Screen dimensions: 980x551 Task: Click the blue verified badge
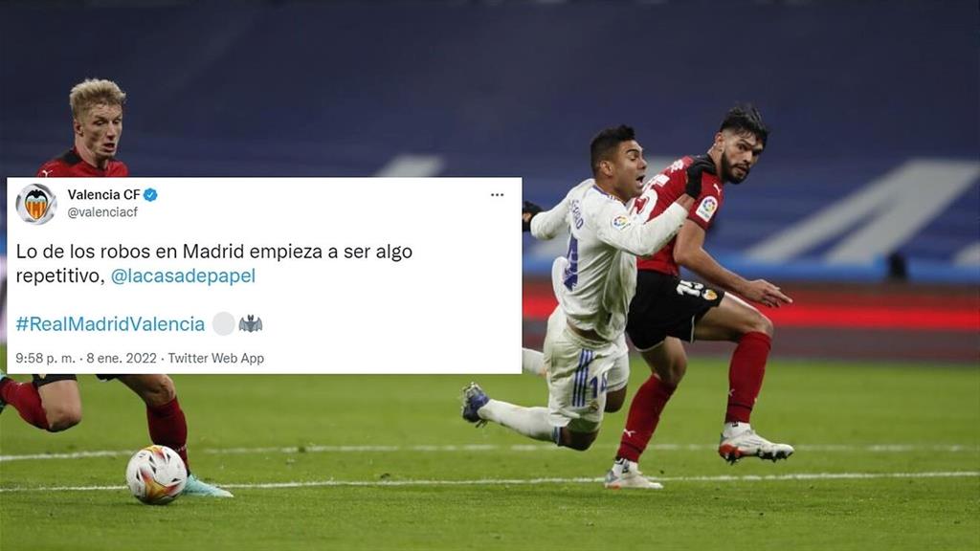point(150,195)
